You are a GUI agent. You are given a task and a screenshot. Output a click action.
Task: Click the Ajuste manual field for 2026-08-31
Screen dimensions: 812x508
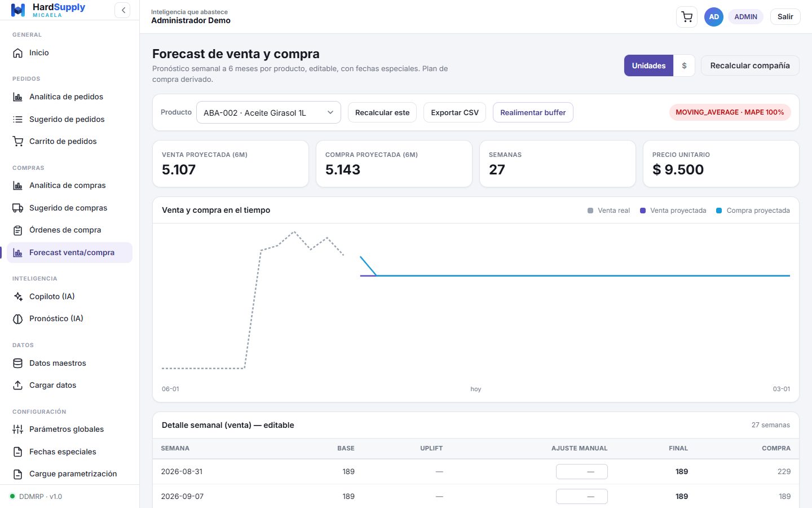coord(581,471)
